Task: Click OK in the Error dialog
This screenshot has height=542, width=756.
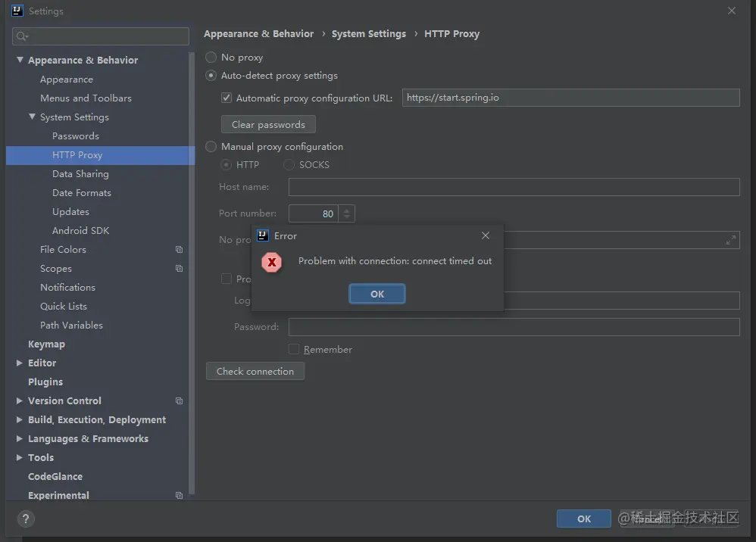Action: coord(377,294)
